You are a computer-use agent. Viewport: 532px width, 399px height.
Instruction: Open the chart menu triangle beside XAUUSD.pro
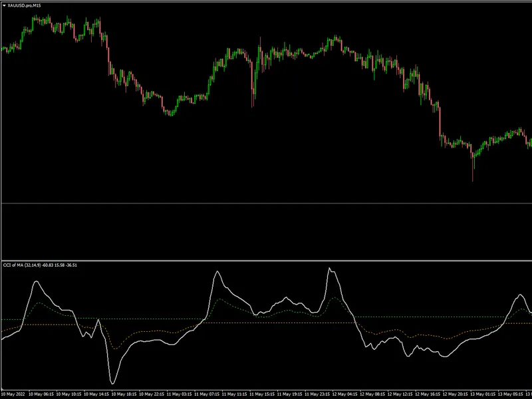pyautogui.click(x=4, y=5)
